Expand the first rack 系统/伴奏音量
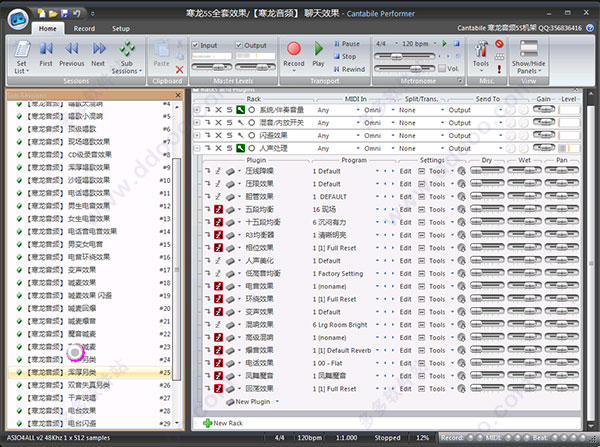The width and height of the screenshot is (600, 447). 197,110
